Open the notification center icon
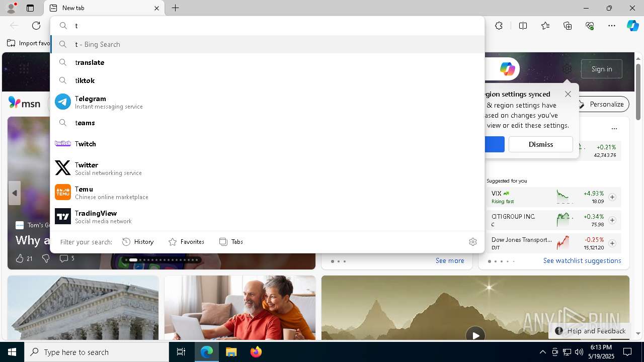The width and height of the screenshot is (644, 362). pyautogui.click(x=627, y=352)
